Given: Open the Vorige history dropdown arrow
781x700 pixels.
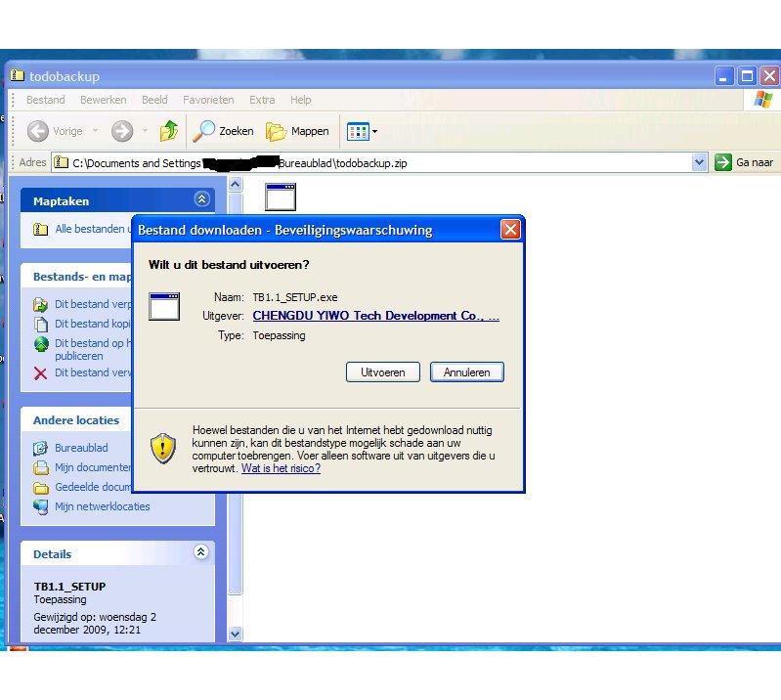Looking at the screenshot, I should click(95, 131).
